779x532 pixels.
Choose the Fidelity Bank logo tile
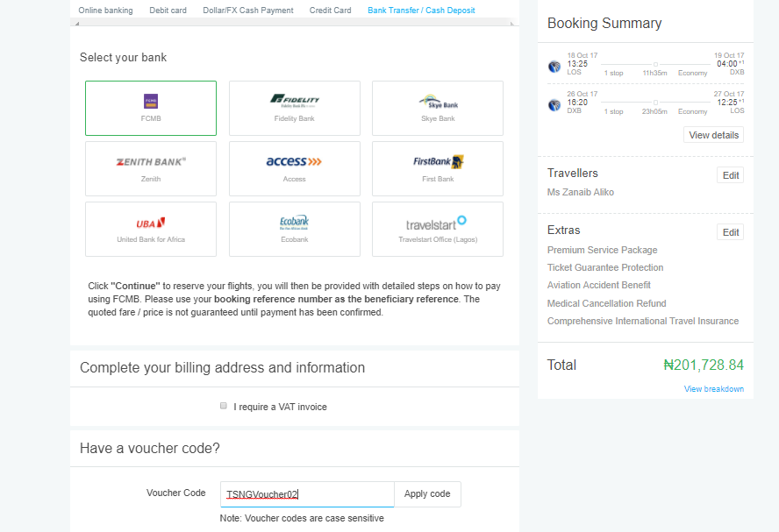coord(294,108)
